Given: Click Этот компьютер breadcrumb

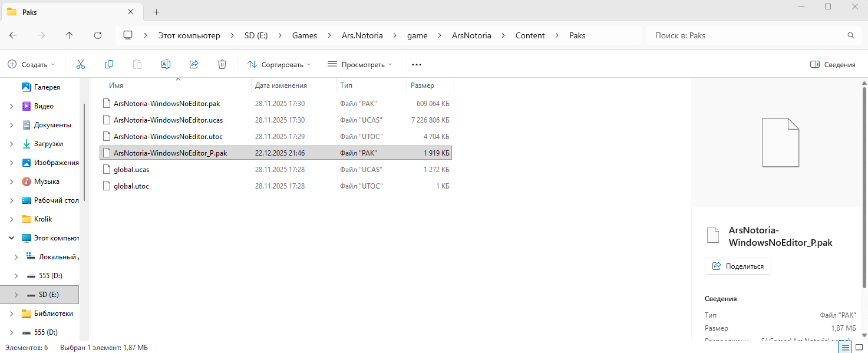Looking at the screenshot, I should pyautogui.click(x=189, y=35).
